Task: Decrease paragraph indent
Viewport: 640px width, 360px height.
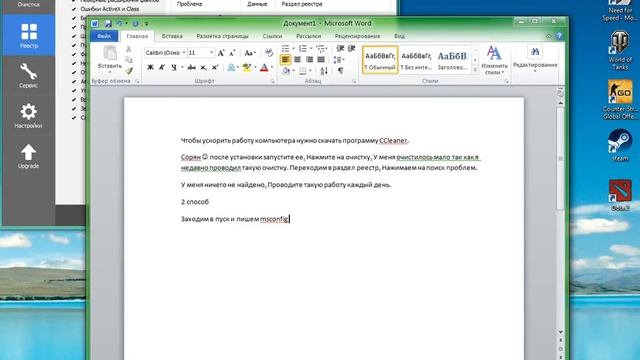Action: 340,49
